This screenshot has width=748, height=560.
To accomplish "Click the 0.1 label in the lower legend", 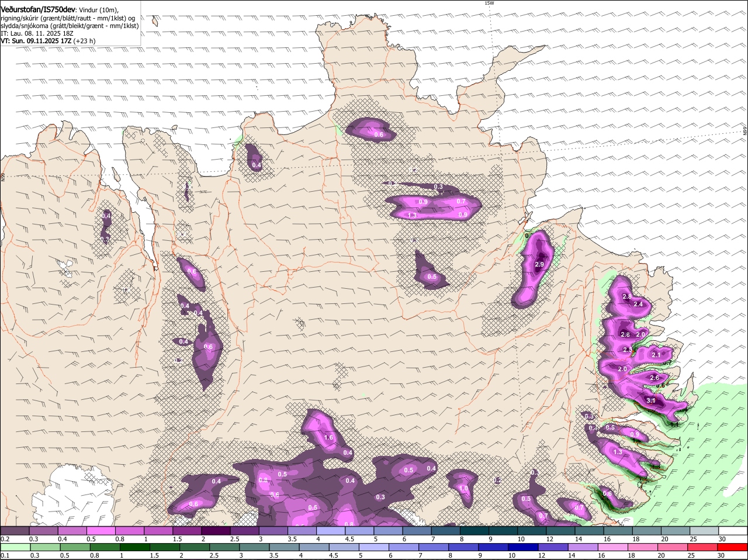I will tap(5, 556).
